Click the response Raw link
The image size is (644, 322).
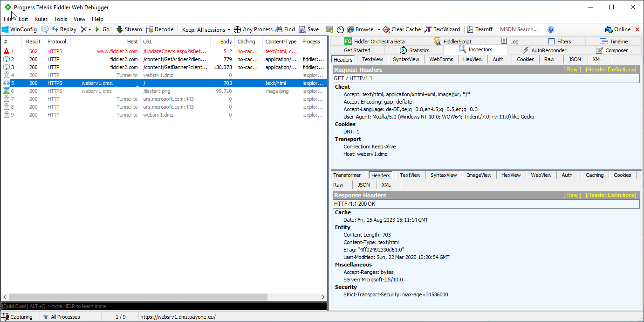572,195
